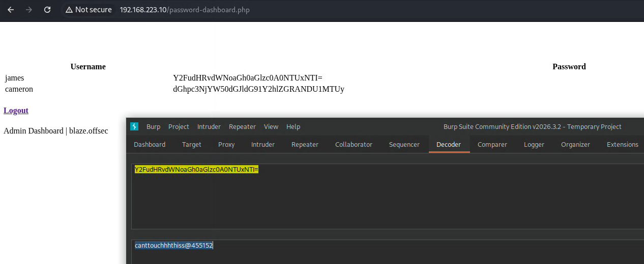Click the highlighted Base64 text in Decoder input
This screenshot has width=644, height=264.
point(196,169)
